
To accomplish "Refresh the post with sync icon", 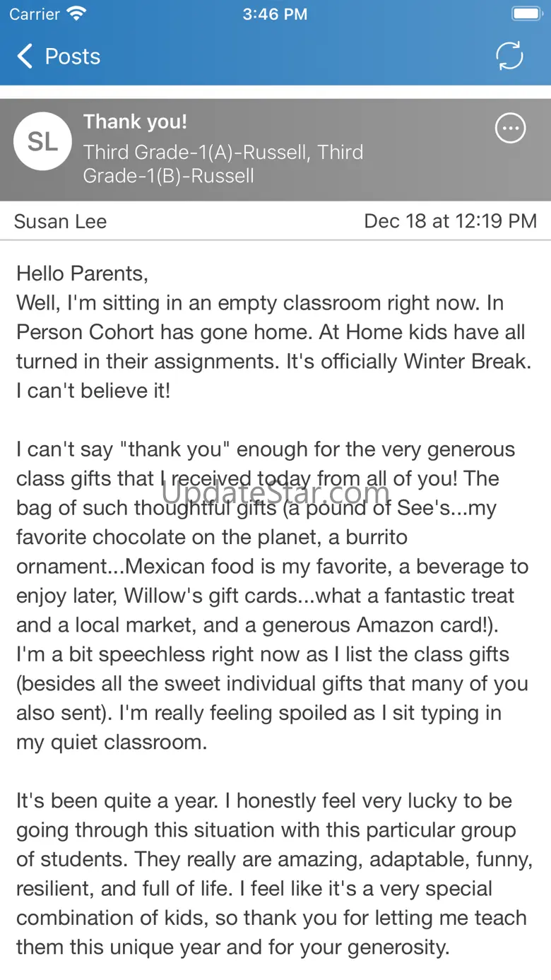I will (509, 56).
